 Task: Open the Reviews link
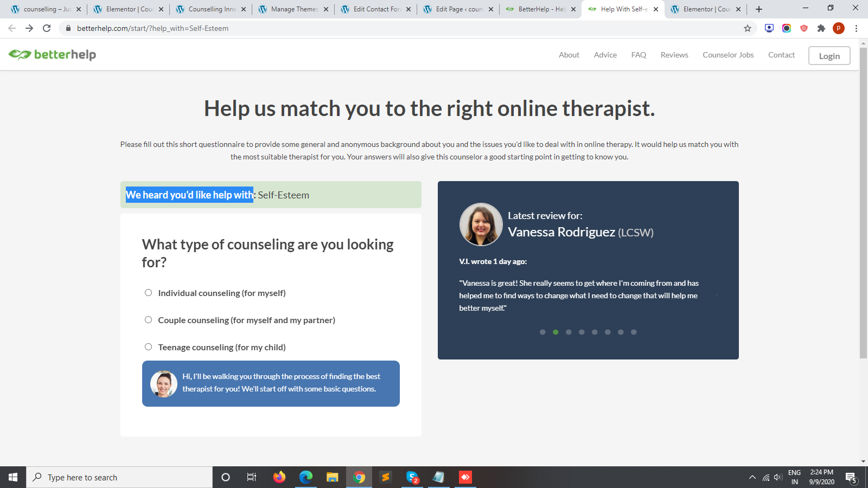coord(674,55)
